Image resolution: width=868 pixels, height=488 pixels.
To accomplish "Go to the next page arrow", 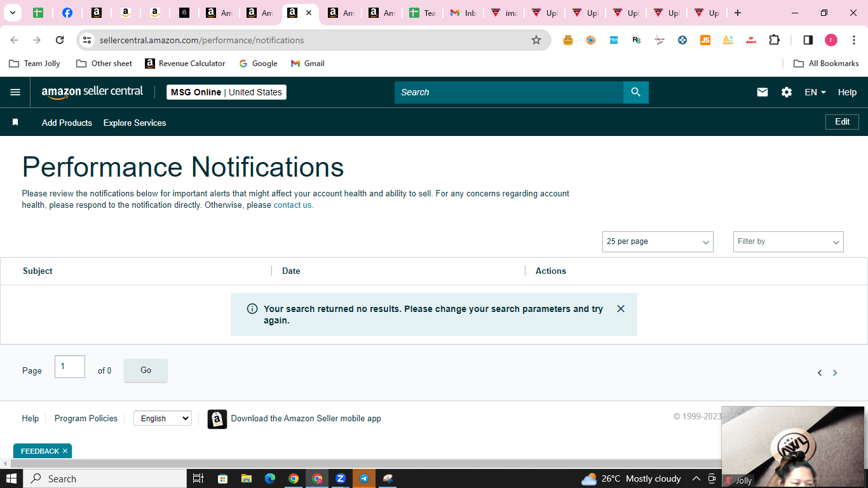I will [835, 373].
